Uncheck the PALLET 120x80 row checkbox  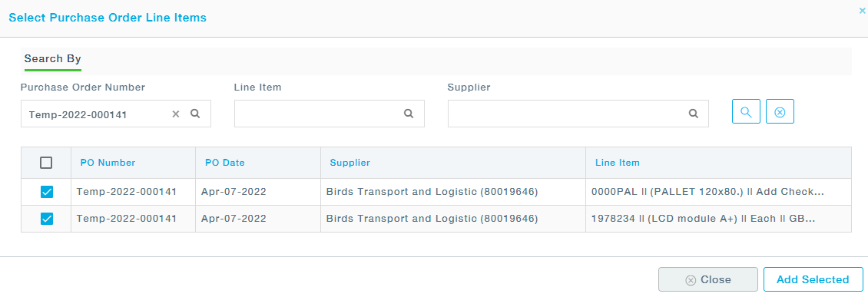pyautogui.click(x=47, y=192)
